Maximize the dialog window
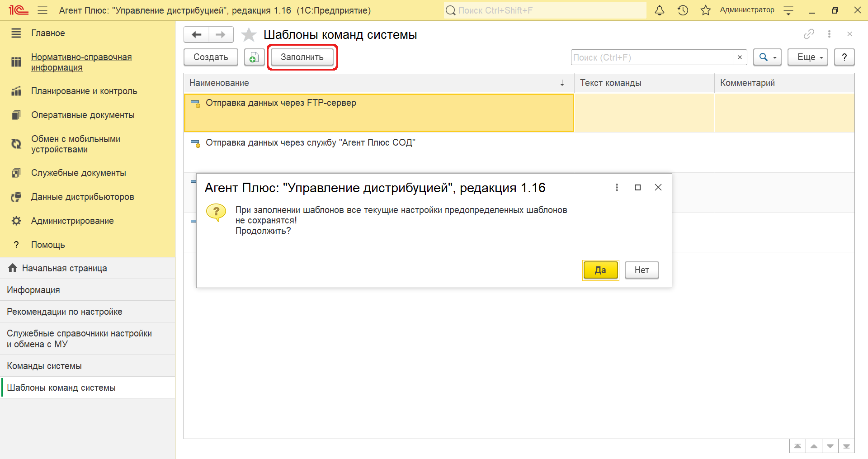The height and width of the screenshot is (459, 868). pos(637,187)
